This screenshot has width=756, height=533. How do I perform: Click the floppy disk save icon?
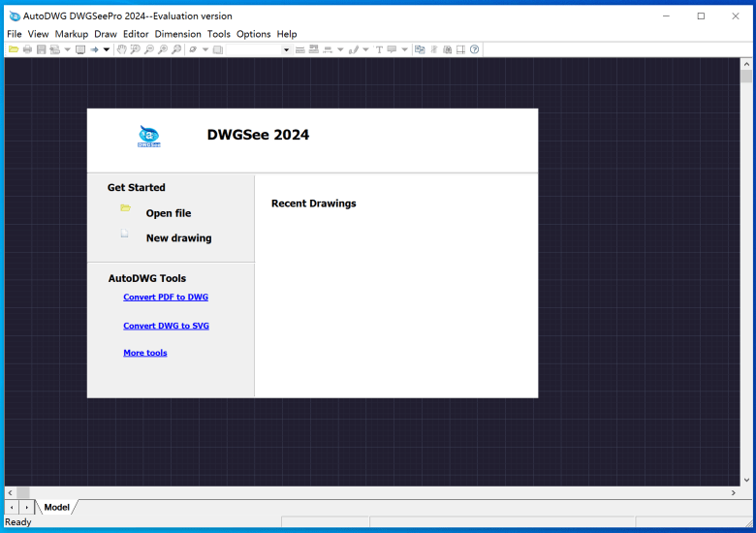point(42,49)
